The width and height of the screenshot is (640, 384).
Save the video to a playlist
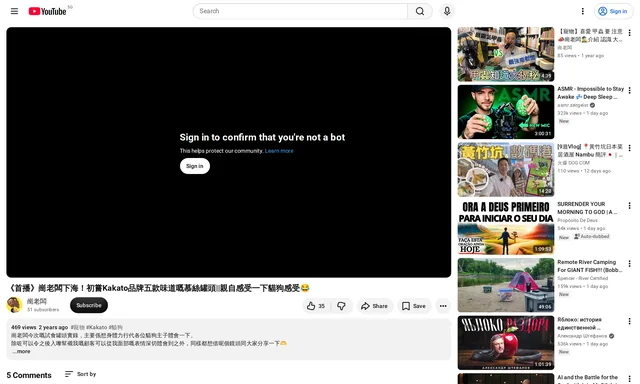pyautogui.click(x=414, y=306)
